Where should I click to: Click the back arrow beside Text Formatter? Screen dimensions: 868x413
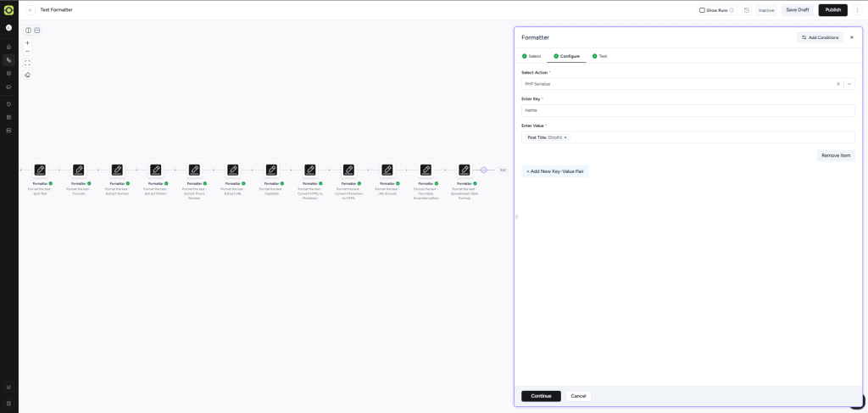pyautogui.click(x=31, y=10)
